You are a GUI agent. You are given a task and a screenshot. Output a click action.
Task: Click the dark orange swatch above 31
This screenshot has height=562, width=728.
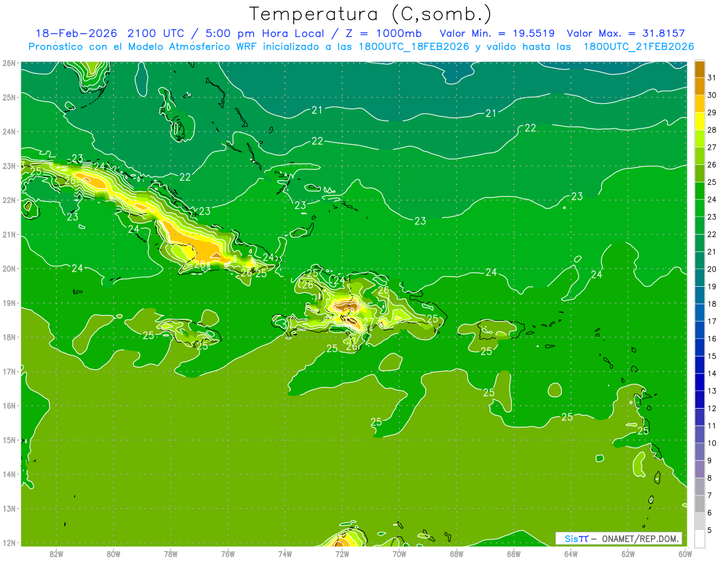click(x=699, y=69)
